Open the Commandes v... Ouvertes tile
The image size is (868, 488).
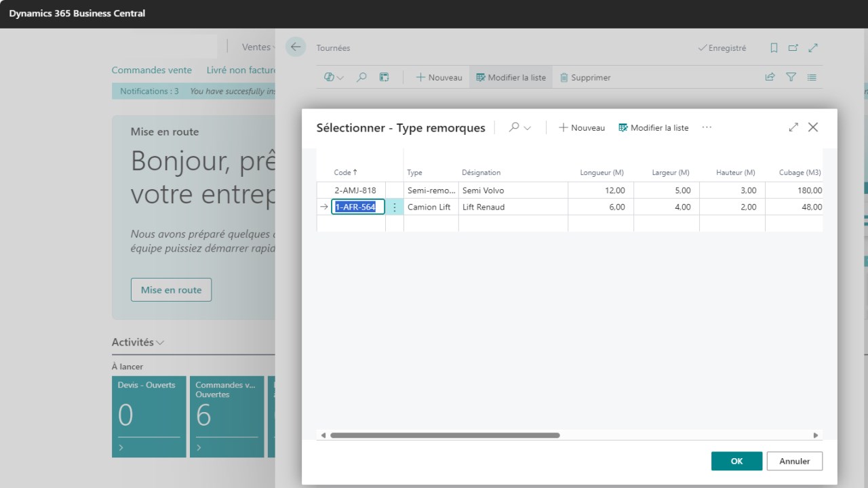point(227,416)
